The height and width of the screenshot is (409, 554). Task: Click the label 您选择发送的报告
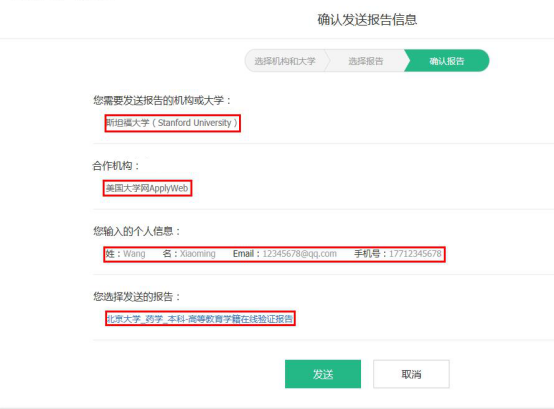pyautogui.click(x=137, y=296)
